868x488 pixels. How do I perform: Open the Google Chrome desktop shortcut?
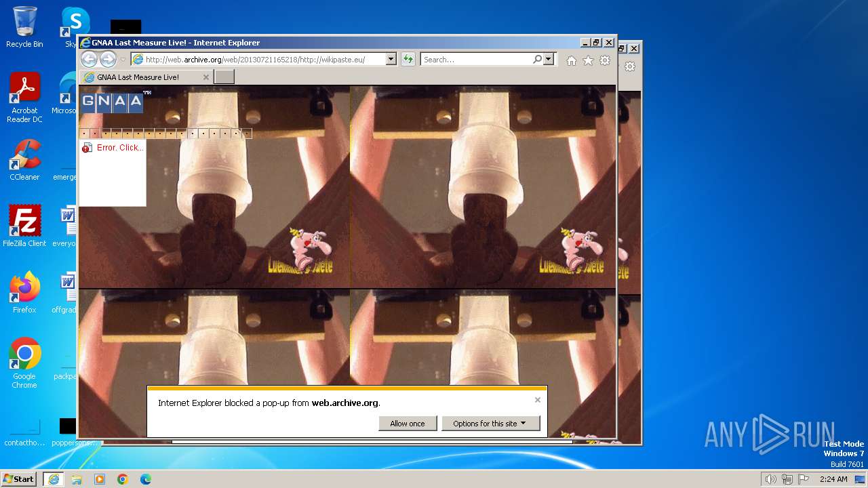(24, 363)
